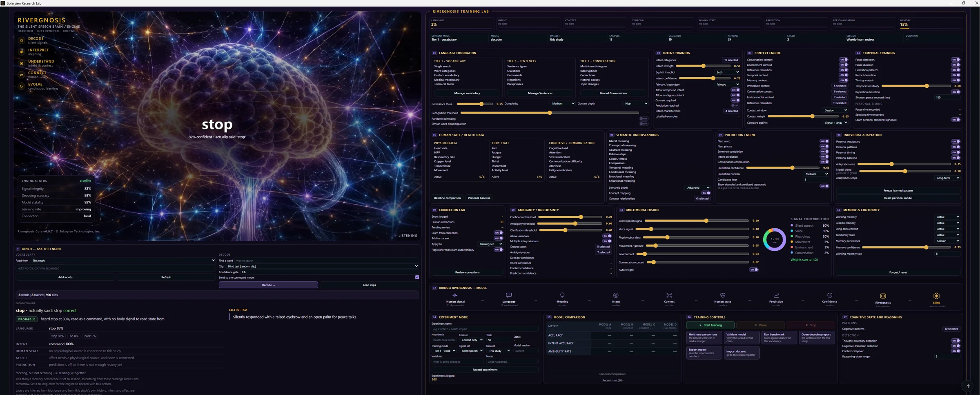Click the Rivergnosis hexagon bridge icon
This screenshot has height=395, width=980.
(x=883, y=296)
